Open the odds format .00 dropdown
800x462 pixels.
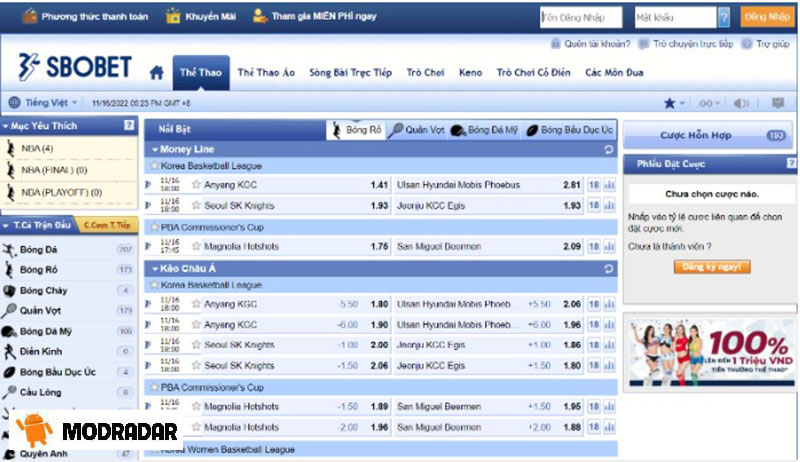pos(708,104)
